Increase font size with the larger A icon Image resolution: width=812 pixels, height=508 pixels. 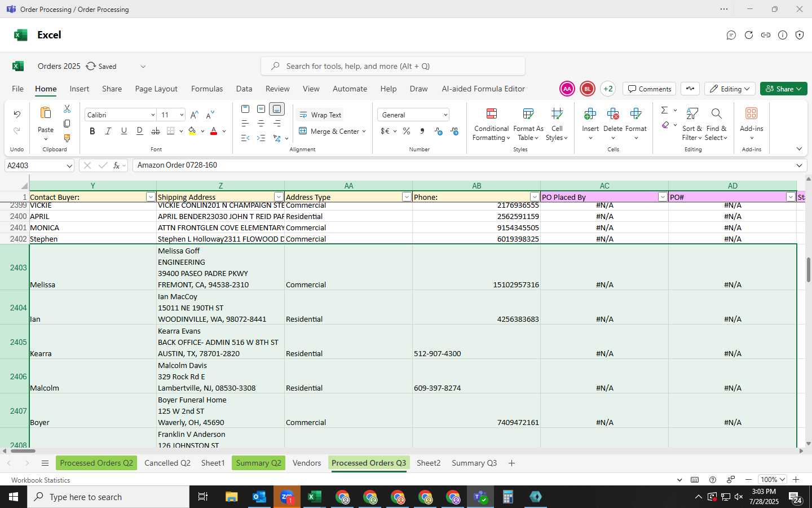point(194,115)
